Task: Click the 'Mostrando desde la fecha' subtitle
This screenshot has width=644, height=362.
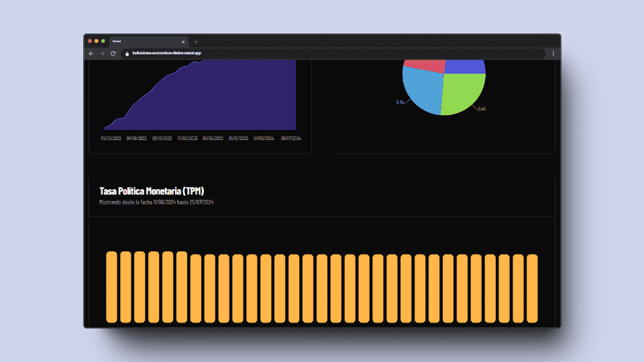Action: click(x=156, y=202)
